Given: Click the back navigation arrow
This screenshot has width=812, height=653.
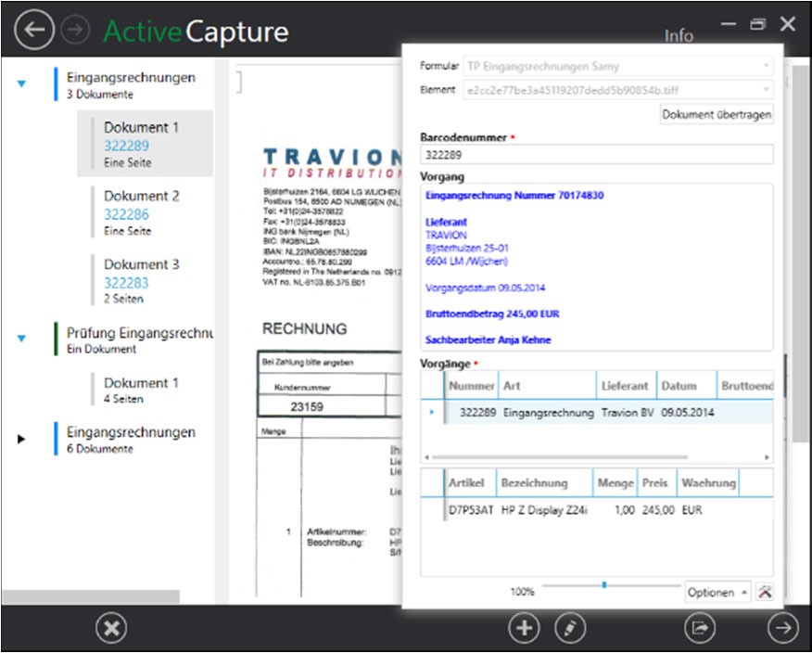Looking at the screenshot, I should point(33,31).
